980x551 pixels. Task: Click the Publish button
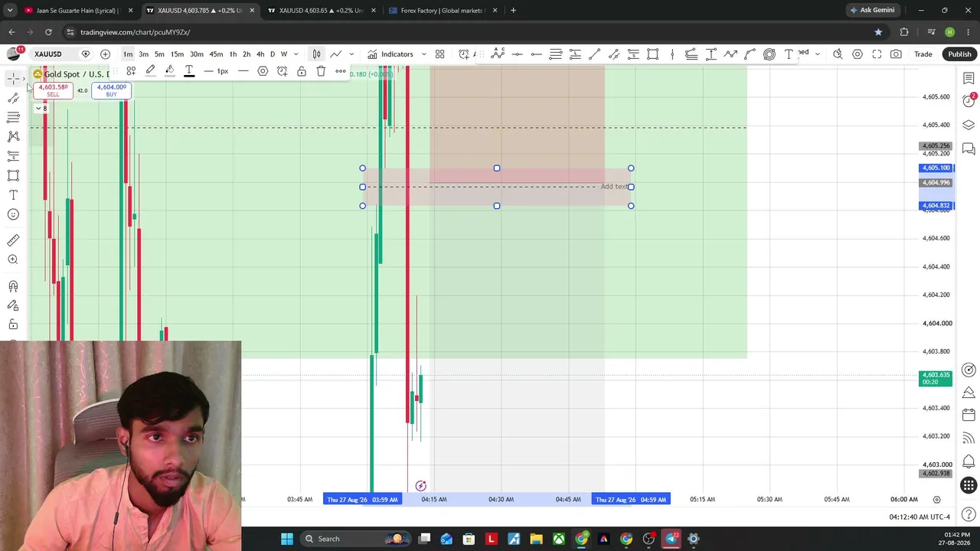[959, 54]
